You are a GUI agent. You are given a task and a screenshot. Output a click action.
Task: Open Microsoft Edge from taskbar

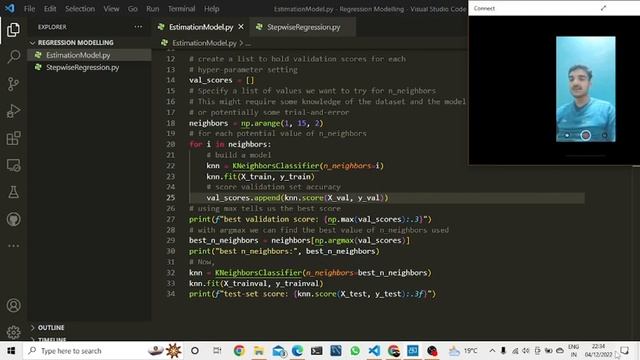[297, 351]
